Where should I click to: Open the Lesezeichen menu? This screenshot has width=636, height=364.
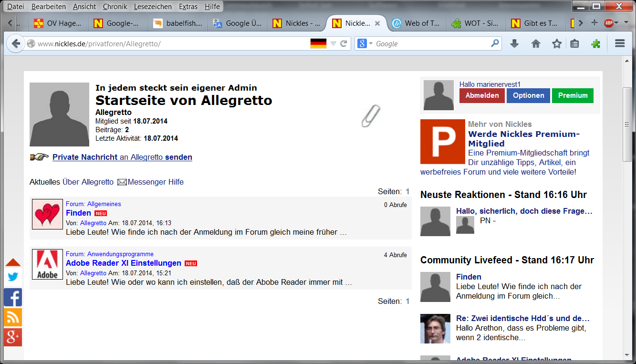pos(153,7)
